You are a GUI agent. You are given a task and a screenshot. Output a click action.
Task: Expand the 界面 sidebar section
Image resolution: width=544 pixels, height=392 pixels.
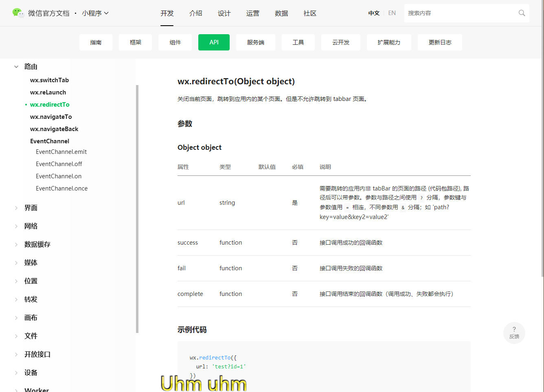(x=31, y=208)
